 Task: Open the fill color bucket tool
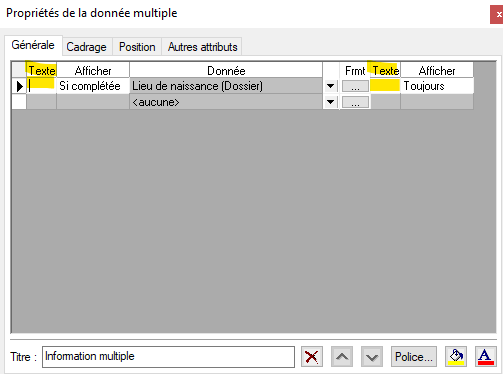[x=456, y=357]
